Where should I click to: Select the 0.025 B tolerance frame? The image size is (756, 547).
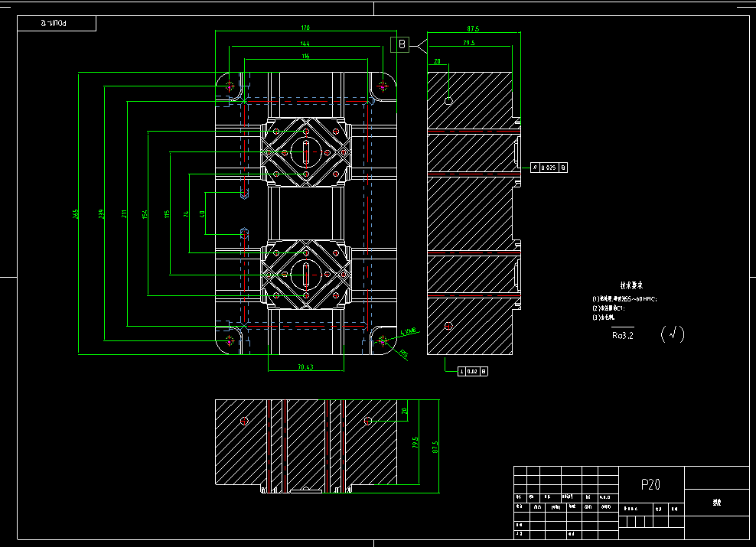point(549,168)
